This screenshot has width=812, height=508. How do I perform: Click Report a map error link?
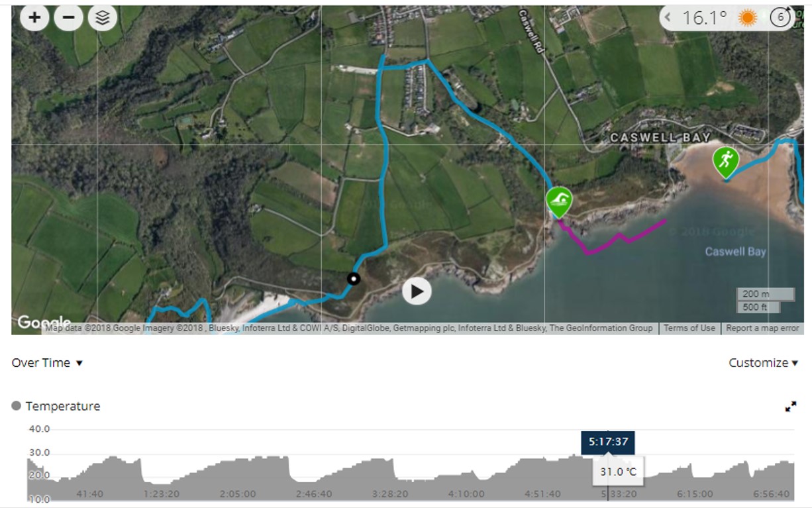coord(762,328)
